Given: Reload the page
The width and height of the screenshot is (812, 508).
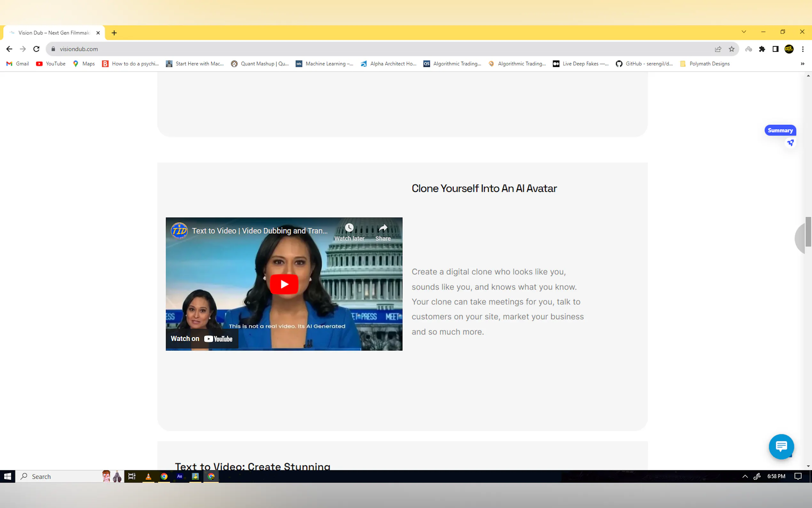Looking at the screenshot, I should coord(36,49).
